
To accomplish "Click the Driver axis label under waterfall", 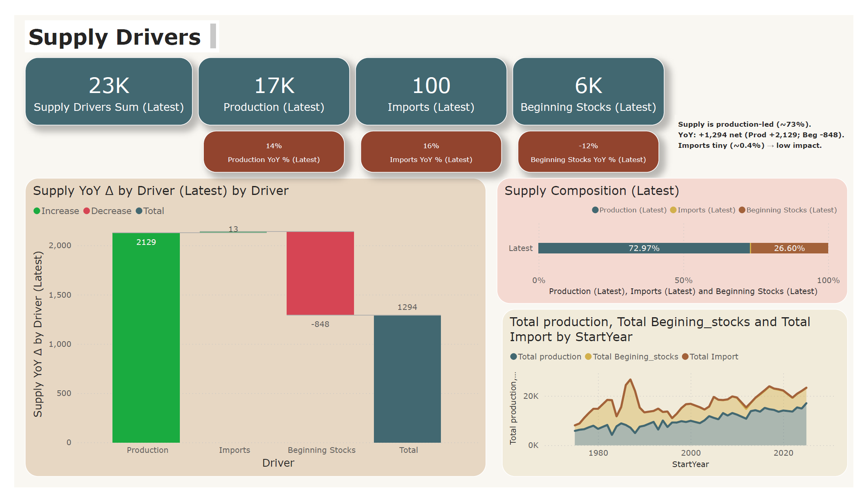I will [x=278, y=463].
